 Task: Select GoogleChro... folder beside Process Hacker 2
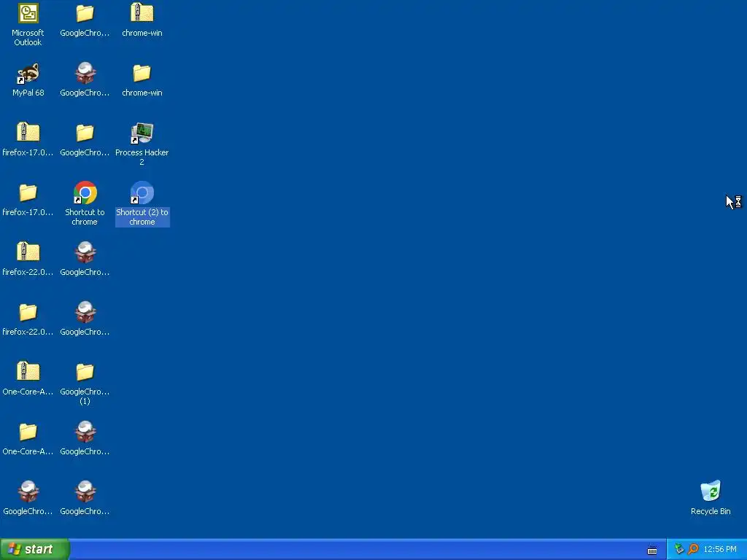coord(85,133)
